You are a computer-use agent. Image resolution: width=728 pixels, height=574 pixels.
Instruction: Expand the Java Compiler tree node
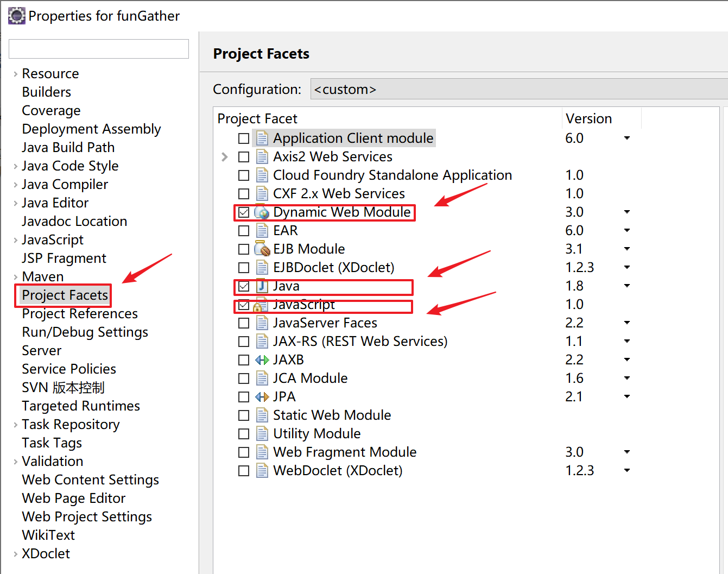(x=15, y=185)
